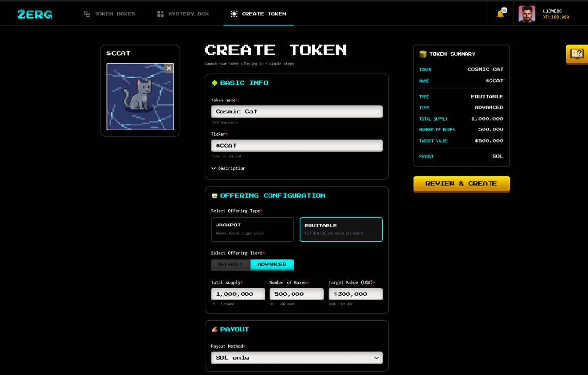Click the cat token image preview

tap(140, 97)
